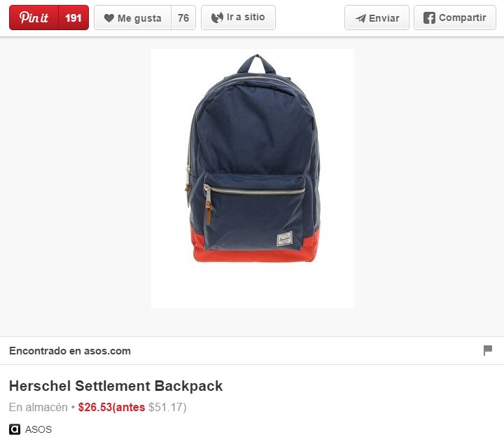Open the 191 repin count

(x=73, y=18)
